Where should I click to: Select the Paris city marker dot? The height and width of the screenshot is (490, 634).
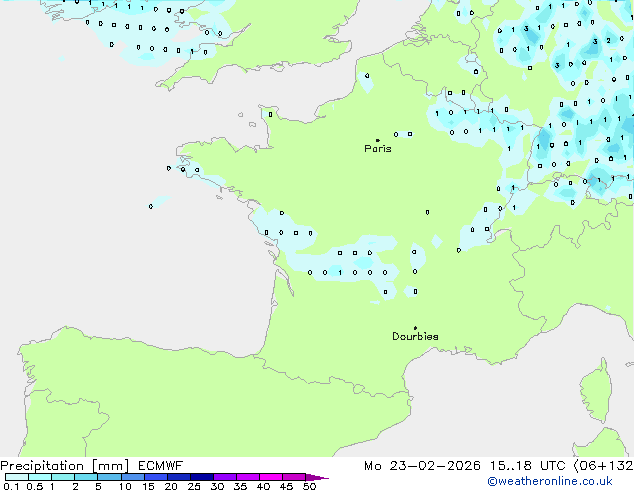378,140
